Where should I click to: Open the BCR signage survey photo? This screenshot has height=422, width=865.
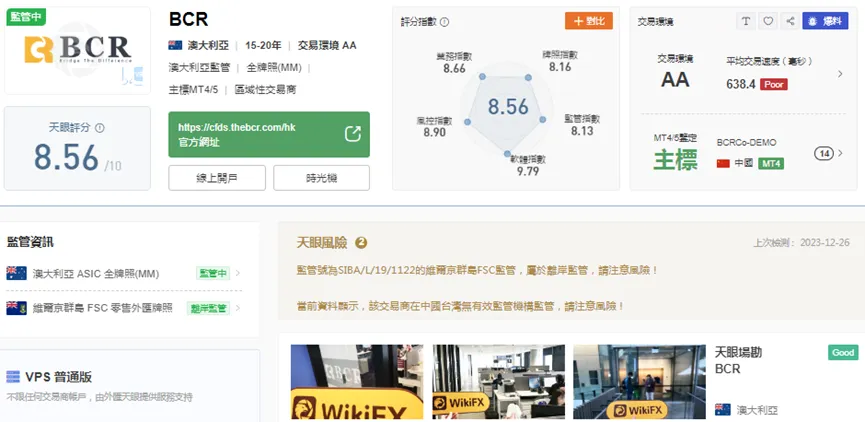(357, 382)
